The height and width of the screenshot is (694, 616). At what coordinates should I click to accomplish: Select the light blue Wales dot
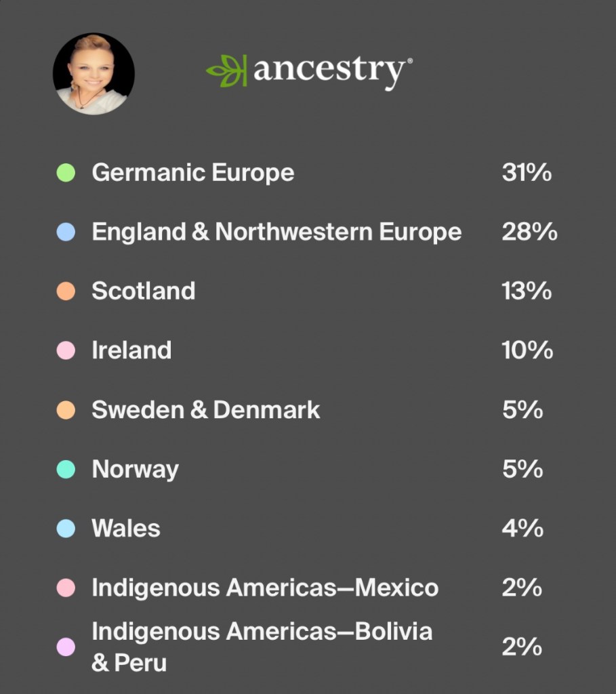coord(66,529)
